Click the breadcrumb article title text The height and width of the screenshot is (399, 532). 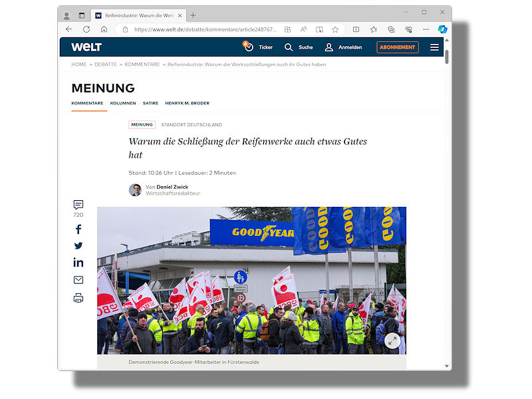point(247,64)
